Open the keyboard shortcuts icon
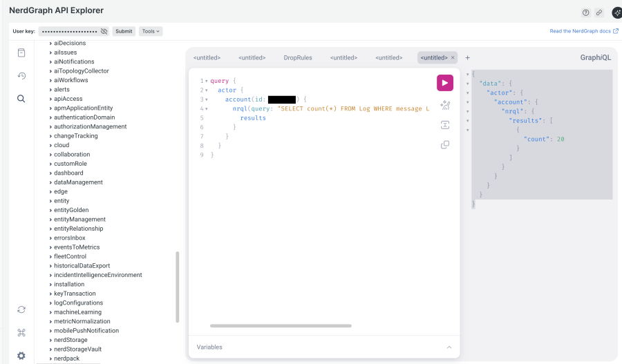The image size is (622, 364). point(21,332)
